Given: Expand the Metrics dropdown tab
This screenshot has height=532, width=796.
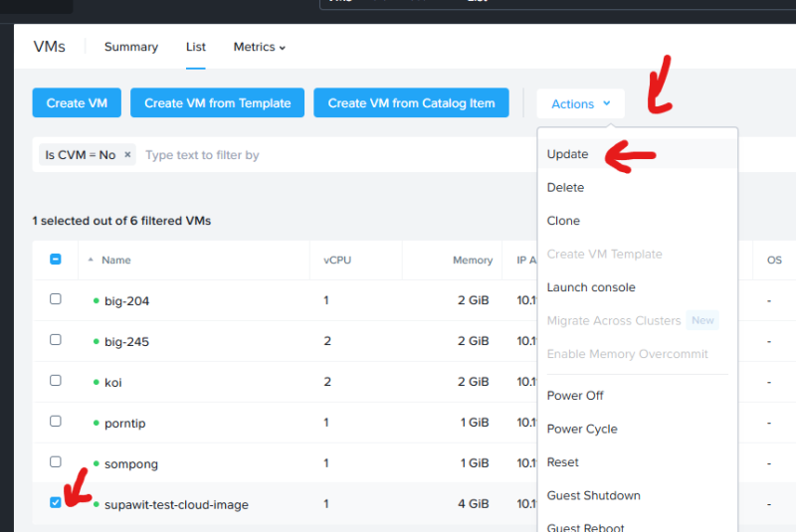Looking at the screenshot, I should point(259,47).
